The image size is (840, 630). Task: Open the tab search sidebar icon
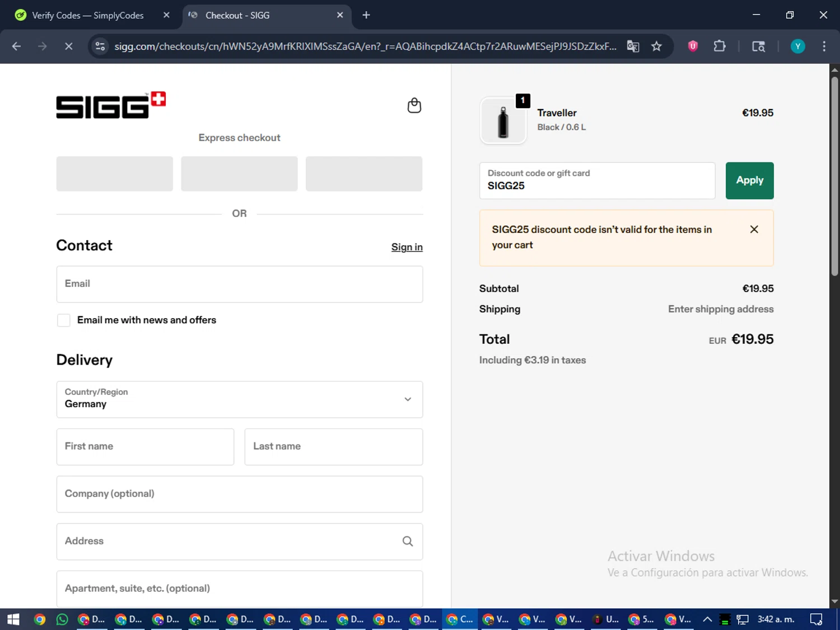758,46
